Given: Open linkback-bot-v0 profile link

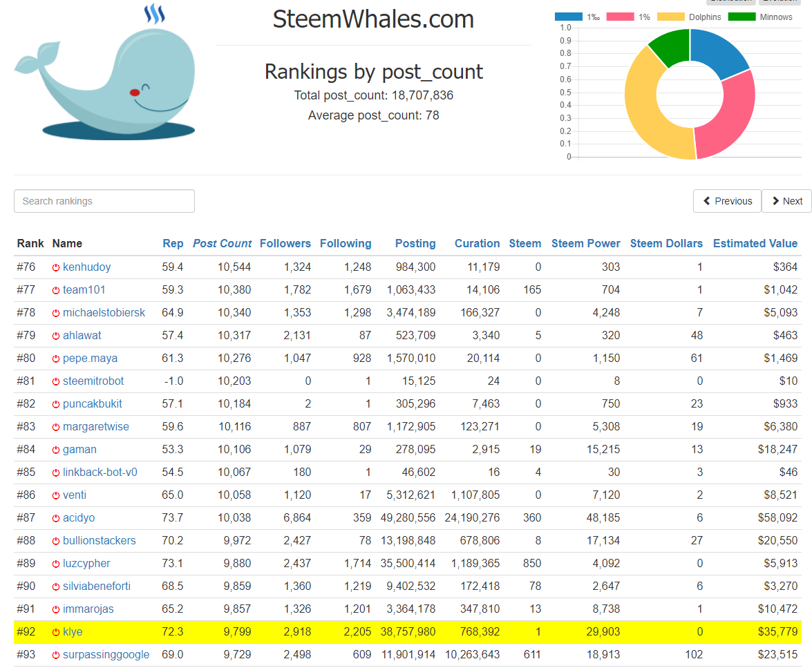Looking at the screenshot, I should [x=100, y=473].
